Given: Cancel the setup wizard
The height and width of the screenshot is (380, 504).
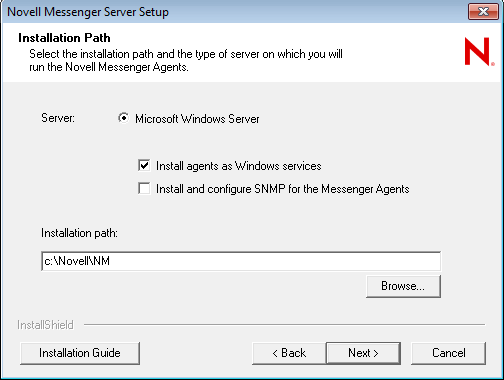Looking at the screenshot, I should (x=448, y=353).
